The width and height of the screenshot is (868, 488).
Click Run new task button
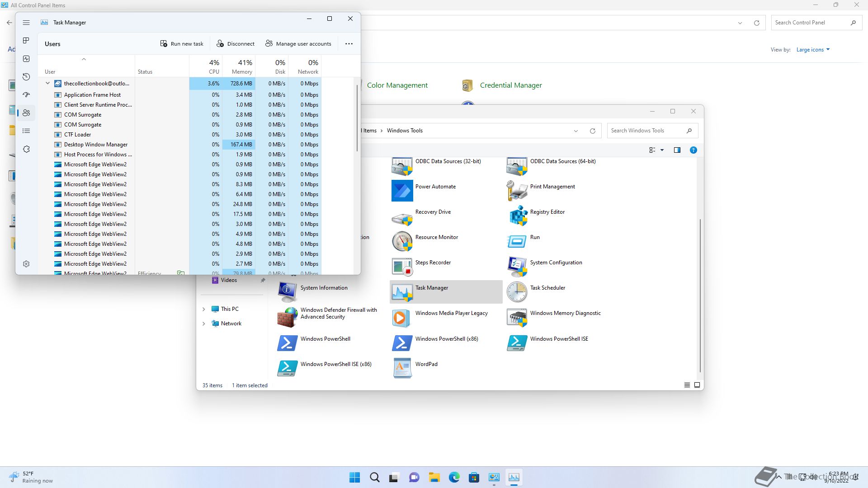click(182, 44)
